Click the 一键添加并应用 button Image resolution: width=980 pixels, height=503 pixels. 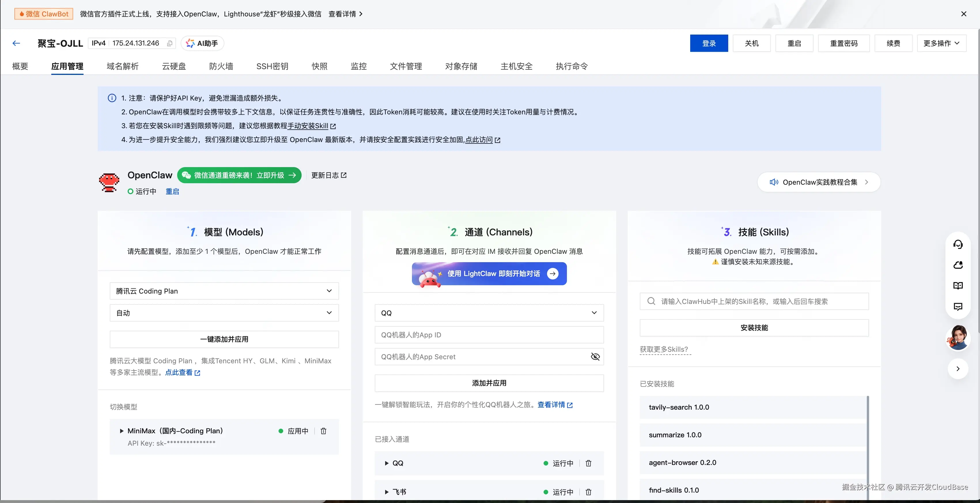[224, 339]
